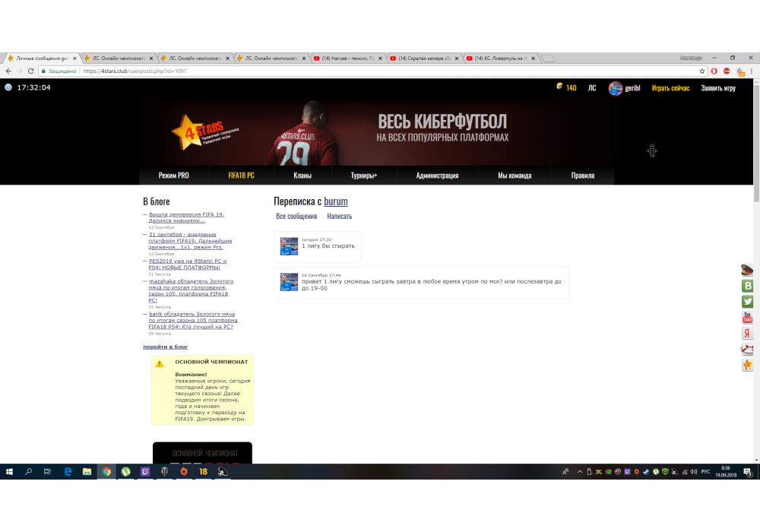The width and height of the screenshot is (760, 532).
Task: Click the Twitter bird sidebar icon
Action: (x=747, y=302)
